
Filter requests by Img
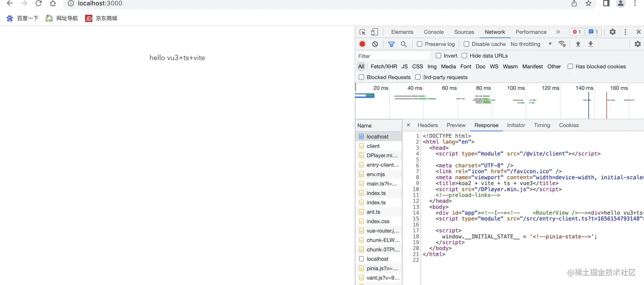point(432,66)
